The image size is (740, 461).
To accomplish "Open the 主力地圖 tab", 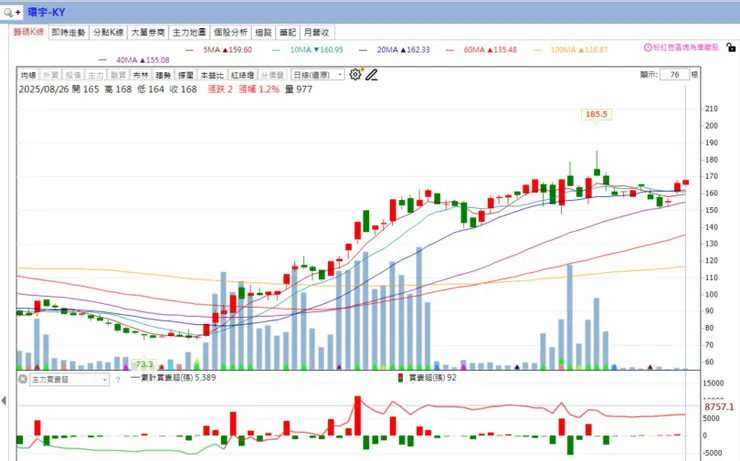I will (189, 33).
